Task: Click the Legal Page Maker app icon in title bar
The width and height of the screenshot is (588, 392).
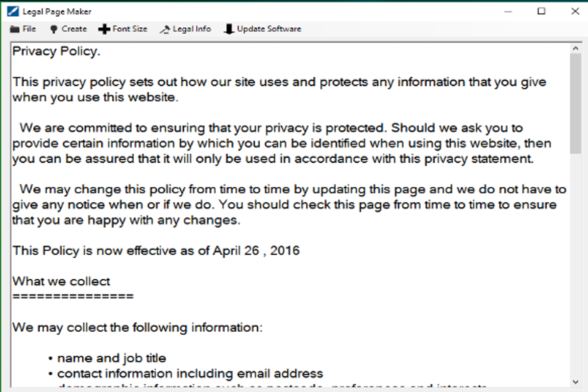Action: [x=13, y=11]
